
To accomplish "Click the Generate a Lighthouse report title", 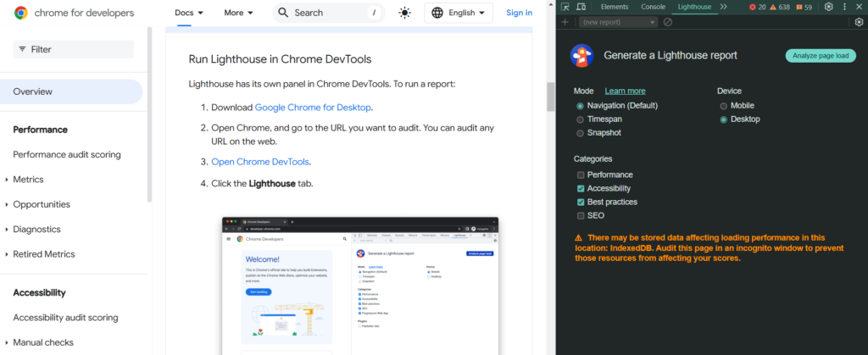I will 670,55.
